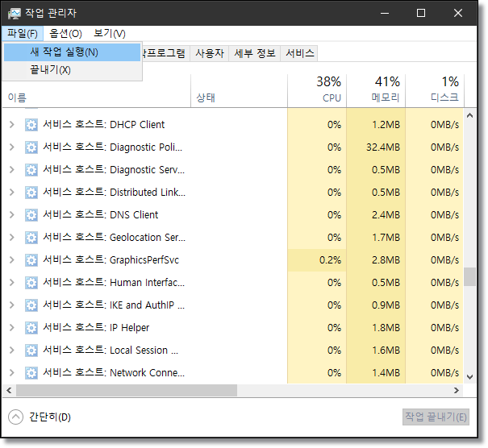Select the 2.8MB memory value cell
This screenshot has width=488, height=448.
[376, 260]
